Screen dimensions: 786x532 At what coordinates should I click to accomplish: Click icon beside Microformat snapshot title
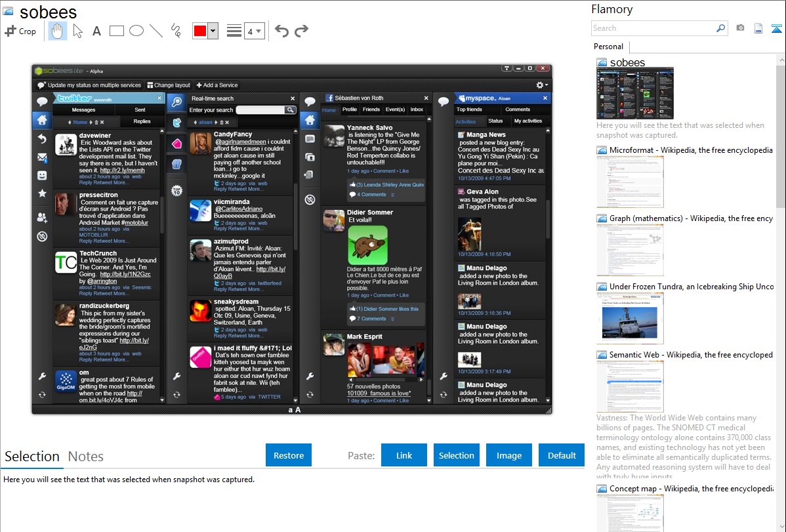[x=602, y=150]
